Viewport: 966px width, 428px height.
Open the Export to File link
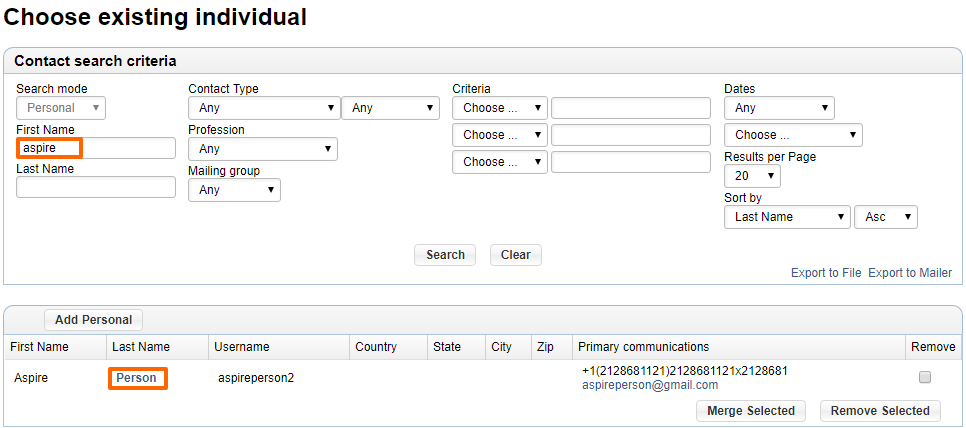[826, 273]
